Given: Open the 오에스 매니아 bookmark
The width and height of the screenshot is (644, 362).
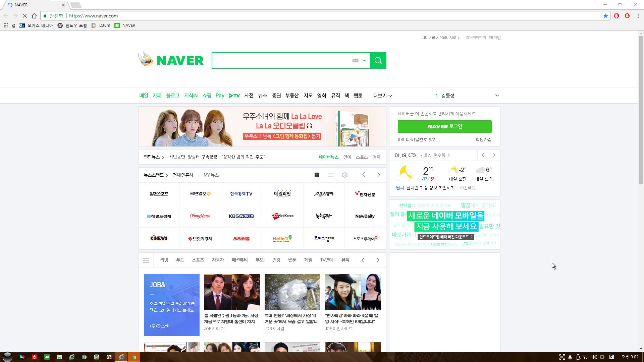Looking at the screenshot, I should click(36, 25).
